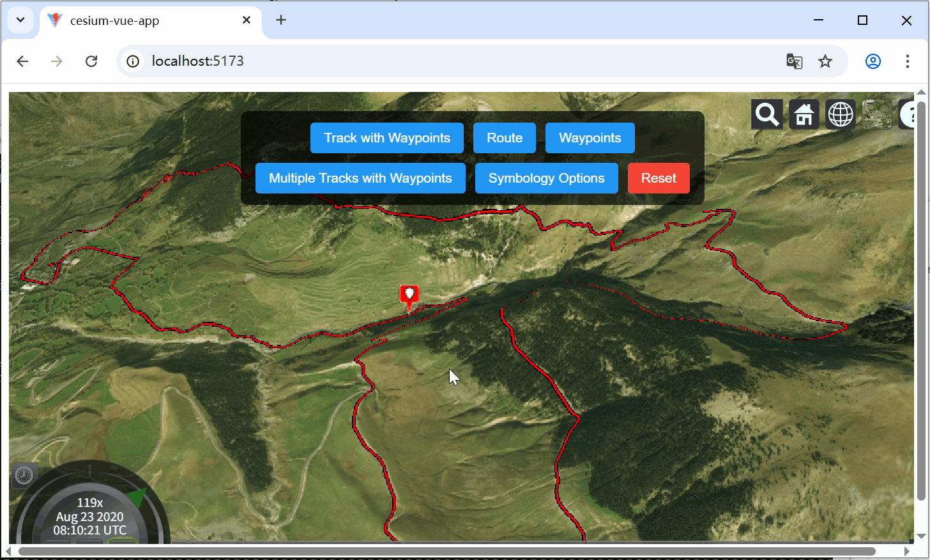930x560 pixels.
Task: Bookmark this page with star icon
Action: pyautogui.click(x=825, y=61)
